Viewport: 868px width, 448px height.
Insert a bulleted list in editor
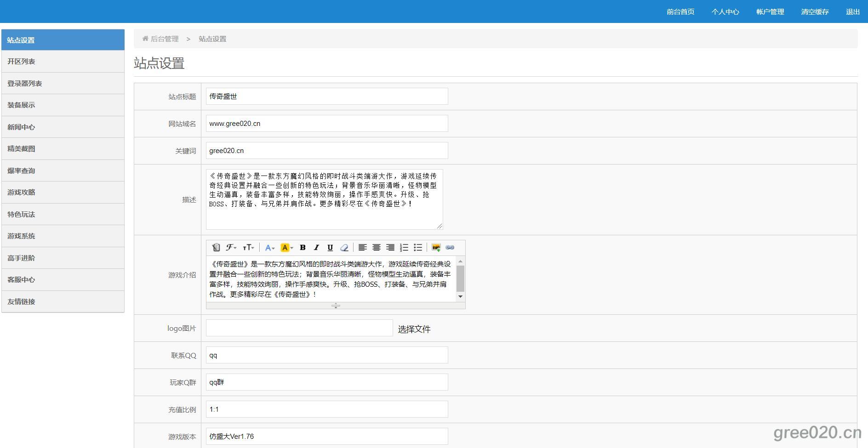click(x=418, y=248)
